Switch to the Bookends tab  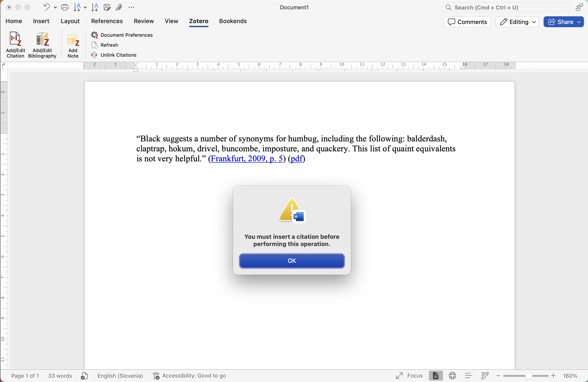[x=233, y=21]
